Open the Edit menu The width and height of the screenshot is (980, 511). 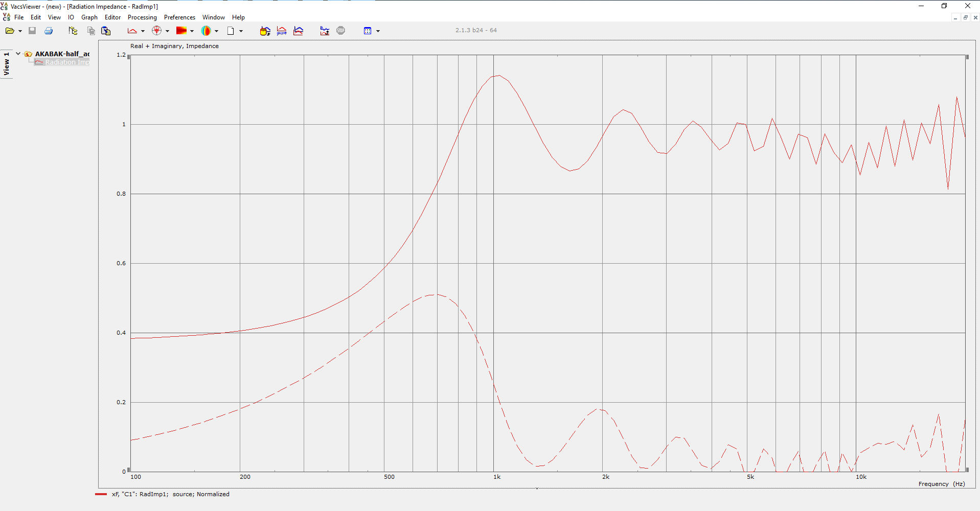click(36, 17)
